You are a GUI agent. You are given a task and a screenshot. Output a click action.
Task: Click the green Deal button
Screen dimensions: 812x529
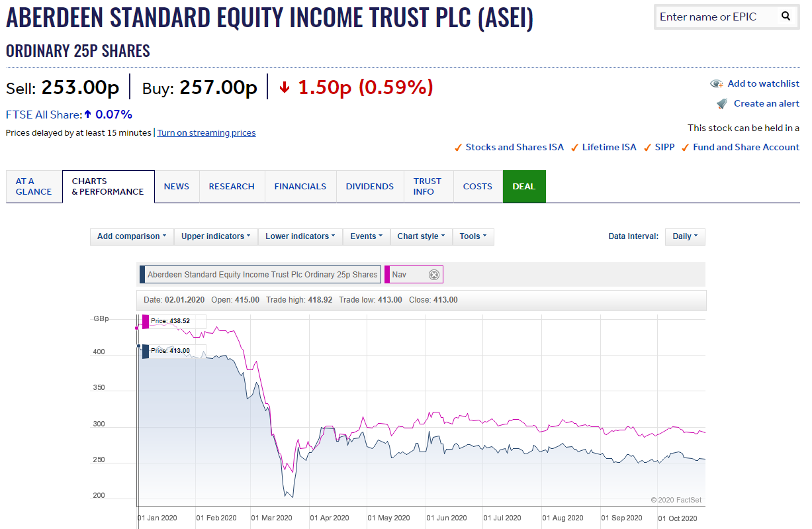[x=524, y=187]
